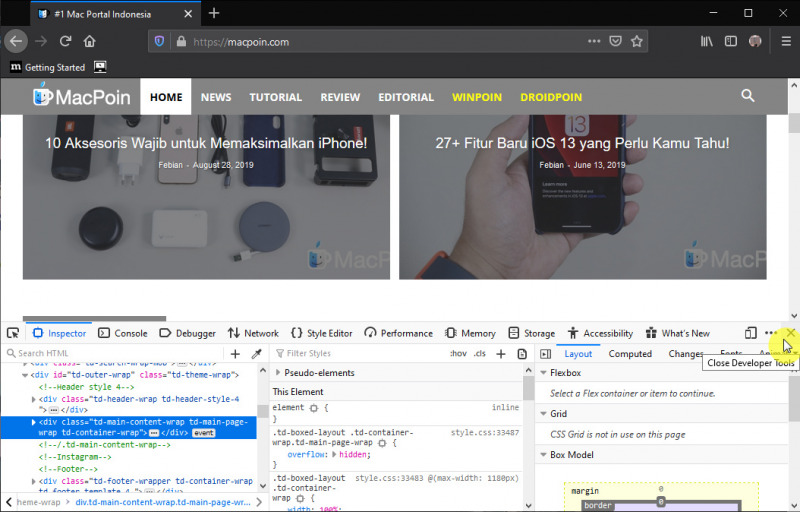Select the Computed sidebar tab
Screen dimensions: 800x512
click(x=630, y=353)
